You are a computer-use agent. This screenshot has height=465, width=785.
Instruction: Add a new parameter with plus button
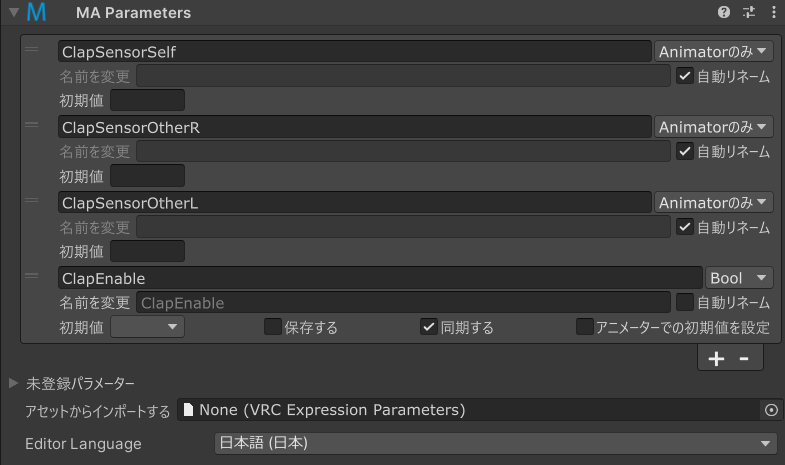click(x=716, y=358)
